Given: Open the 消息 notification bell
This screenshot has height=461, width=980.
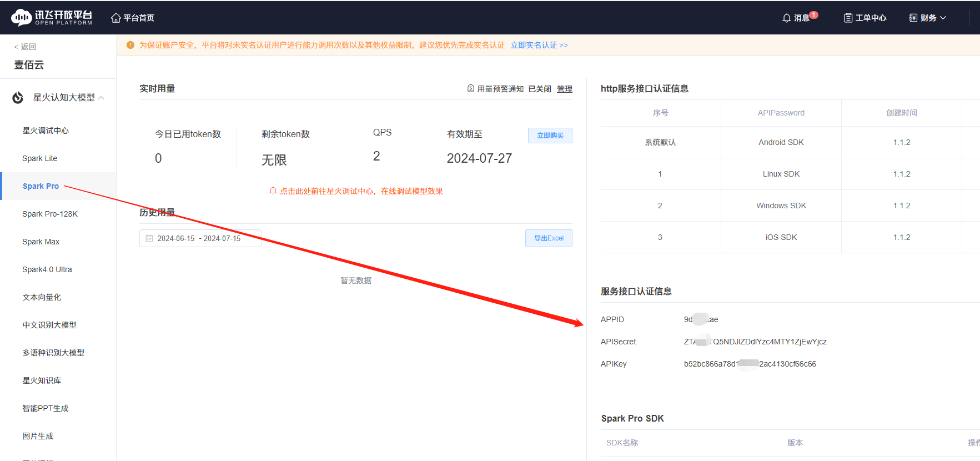Looking at the screenshot, I should 786,18.
